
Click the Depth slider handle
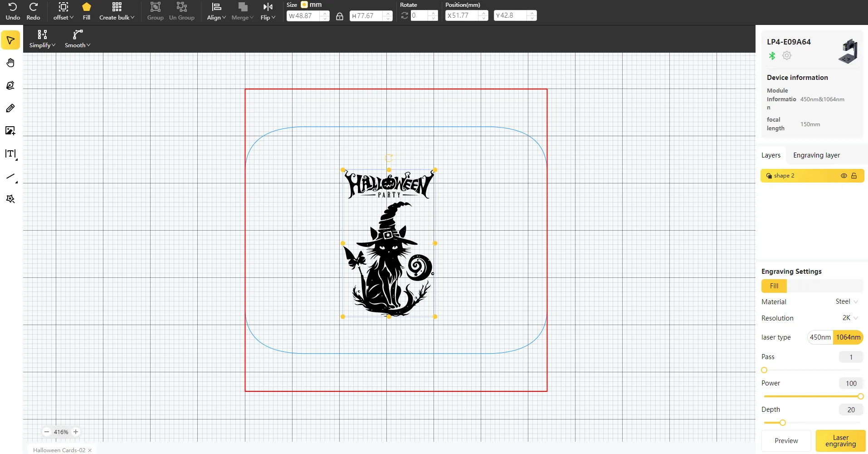tap(783, 423)
